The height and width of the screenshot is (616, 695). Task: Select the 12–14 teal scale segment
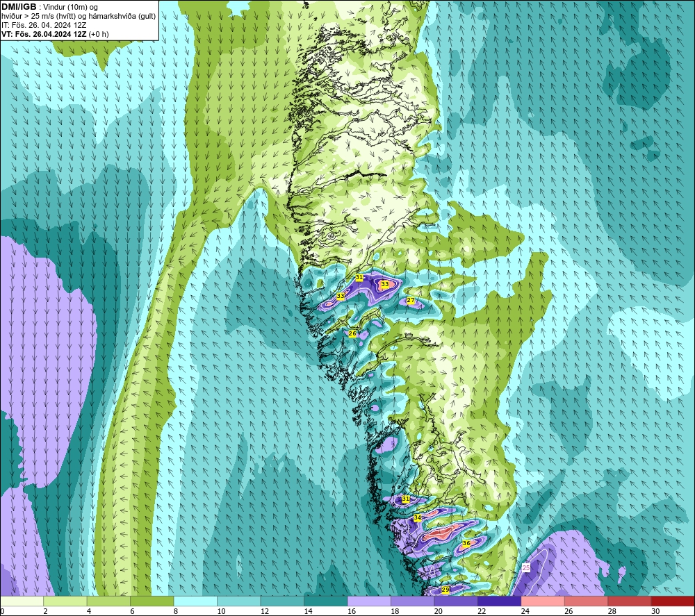282,601
